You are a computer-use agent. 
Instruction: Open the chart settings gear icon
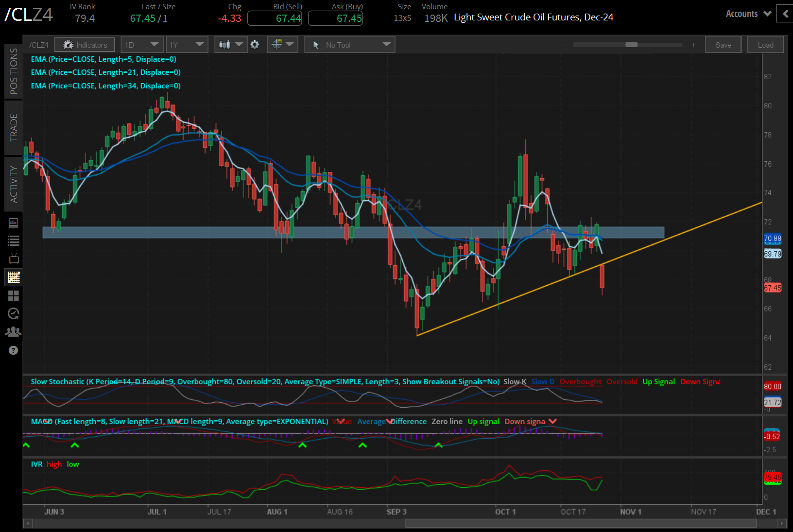255,44
